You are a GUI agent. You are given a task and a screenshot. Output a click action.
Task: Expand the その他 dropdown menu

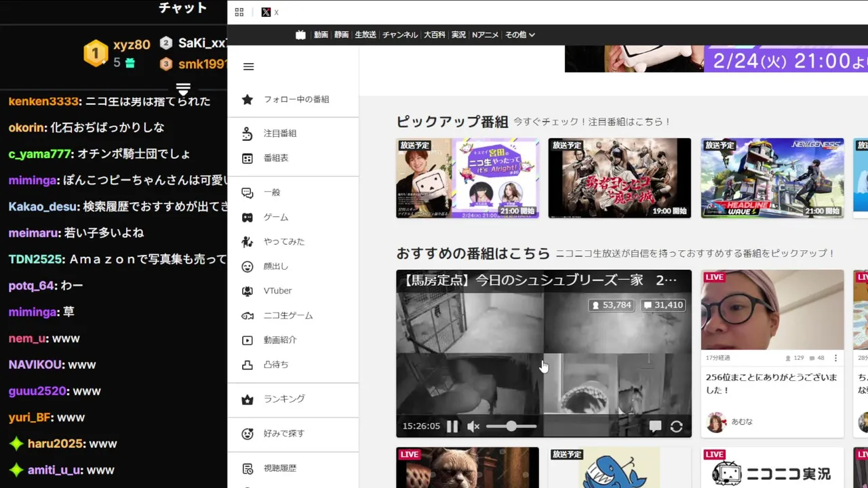(x=520, y=35)
